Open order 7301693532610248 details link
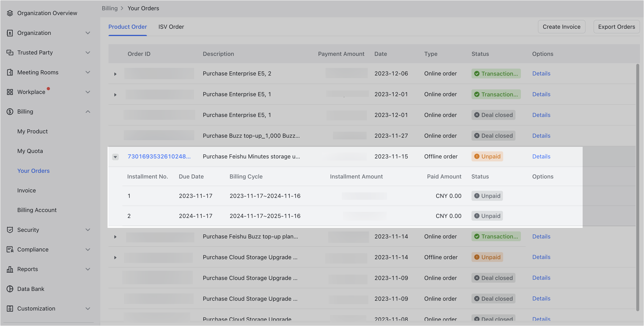The width and height of the screenshot is (644, 326). point(159,156)
